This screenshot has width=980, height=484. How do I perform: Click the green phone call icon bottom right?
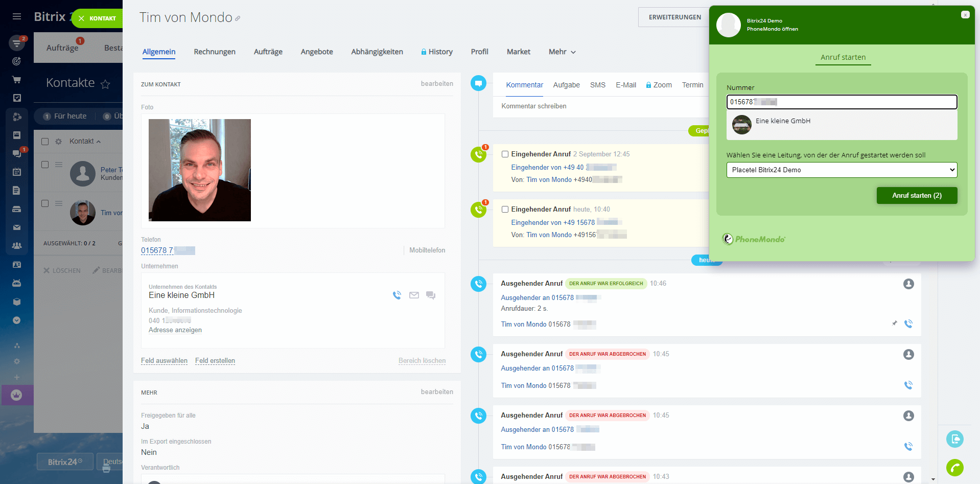click(x=954, y=467)
